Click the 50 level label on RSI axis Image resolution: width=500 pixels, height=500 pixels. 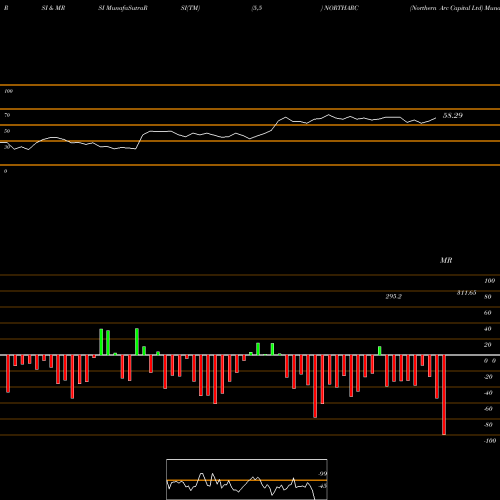click(x=7, y=131)
